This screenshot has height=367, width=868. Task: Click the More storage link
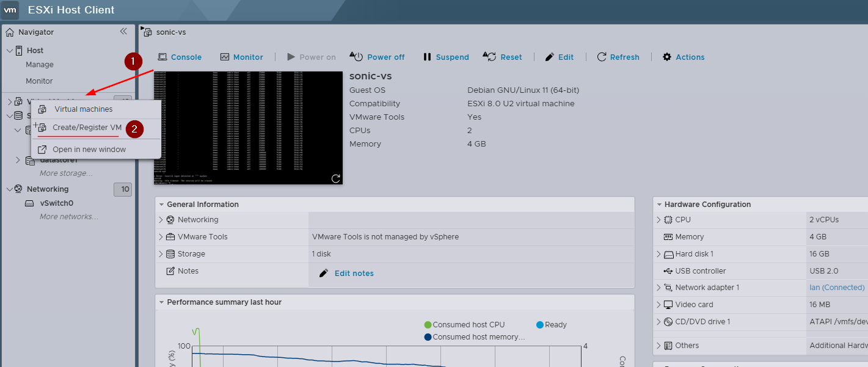(x=66, y=173)
